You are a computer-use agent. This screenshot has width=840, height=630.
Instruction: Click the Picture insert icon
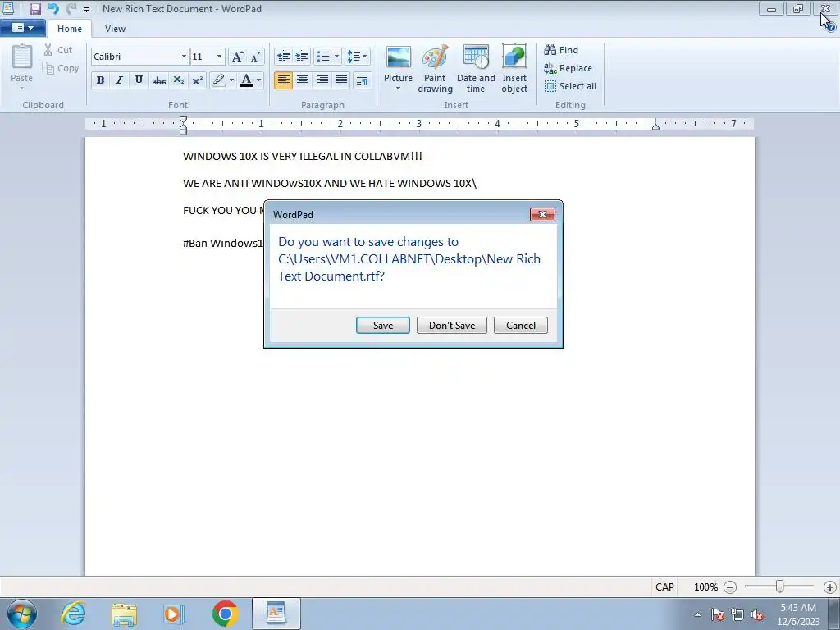(398, 57)
